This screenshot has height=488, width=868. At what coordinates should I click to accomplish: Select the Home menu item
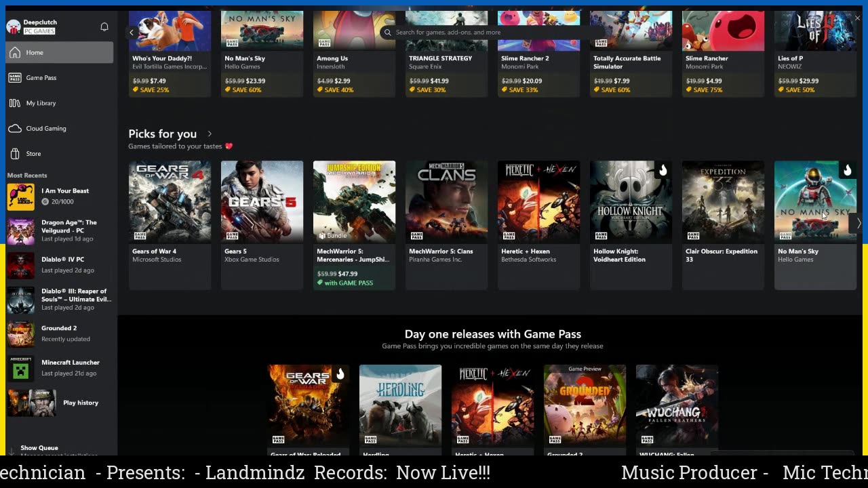click(60, 52)
